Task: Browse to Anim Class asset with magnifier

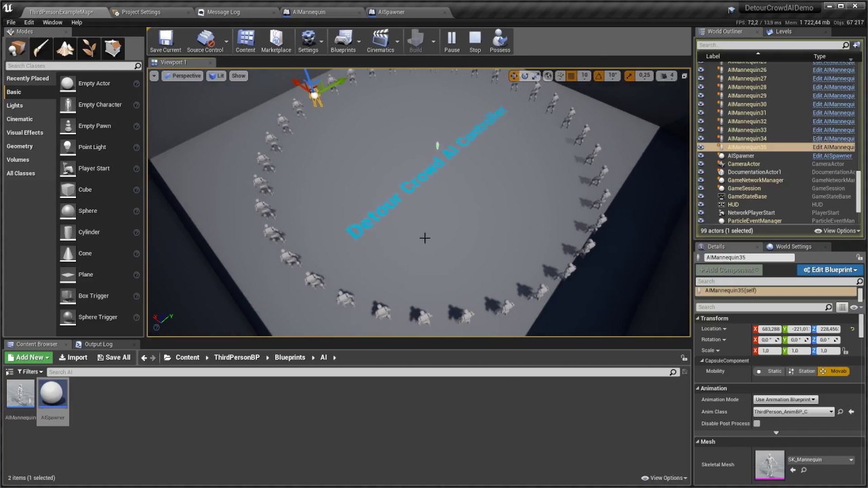Action: [840, 411]
